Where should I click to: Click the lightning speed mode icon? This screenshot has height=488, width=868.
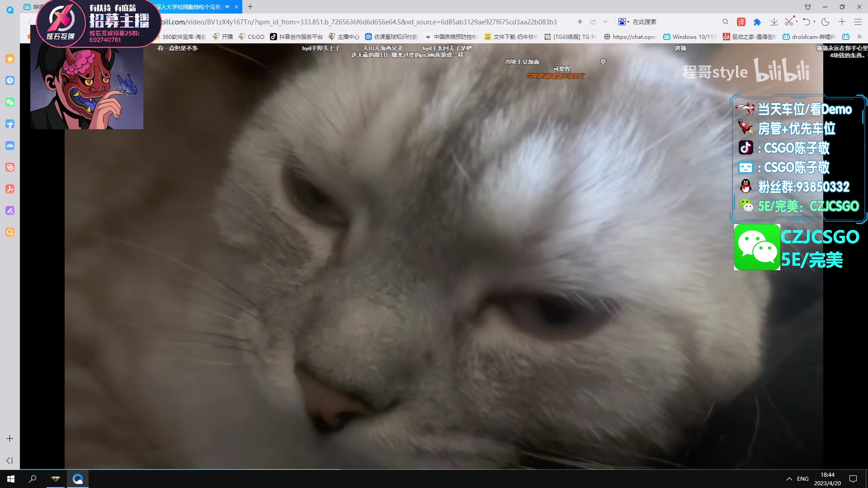(x=580, y=22)
